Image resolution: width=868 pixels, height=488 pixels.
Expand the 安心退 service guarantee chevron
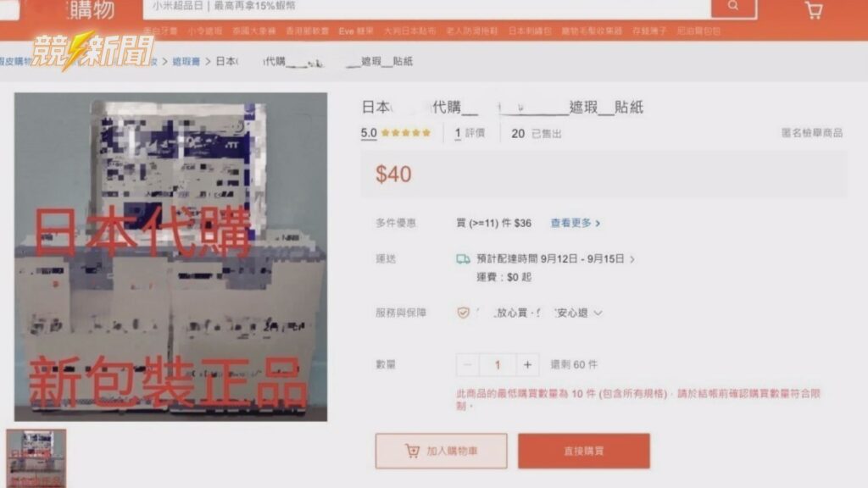tap(598, 313)
